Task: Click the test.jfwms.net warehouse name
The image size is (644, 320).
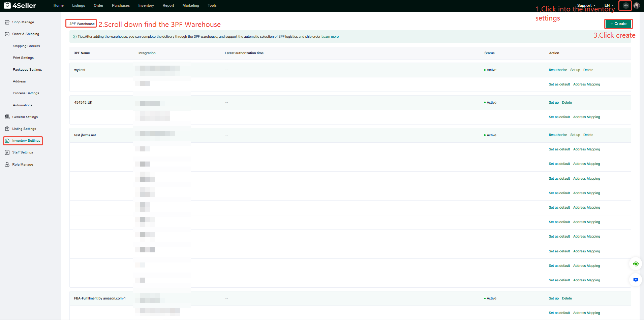Action: [85, 135]
